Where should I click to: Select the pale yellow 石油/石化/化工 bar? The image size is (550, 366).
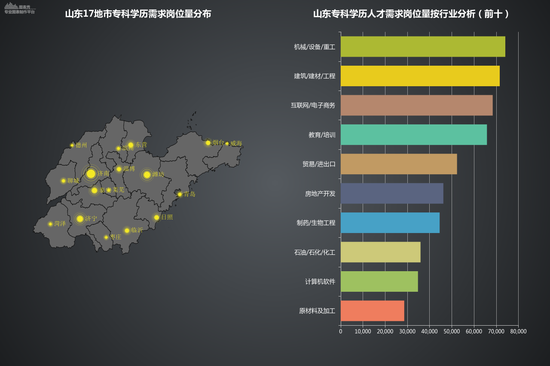381,252
